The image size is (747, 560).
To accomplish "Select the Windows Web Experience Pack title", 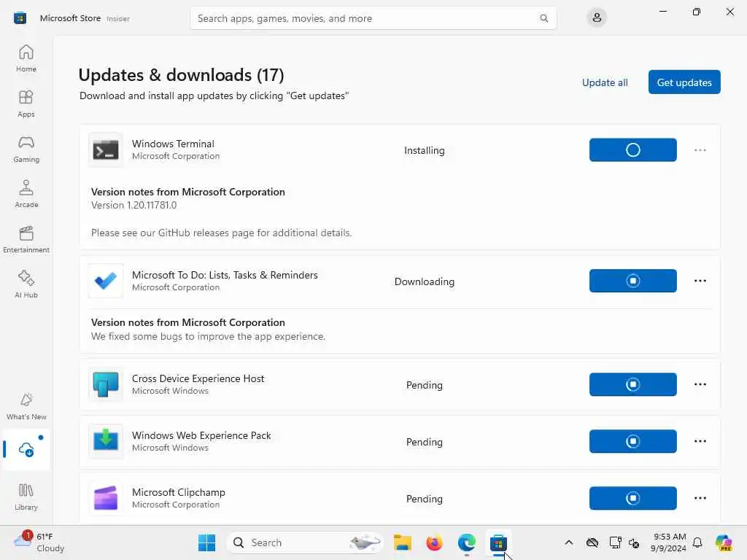I will coord(201,435).
